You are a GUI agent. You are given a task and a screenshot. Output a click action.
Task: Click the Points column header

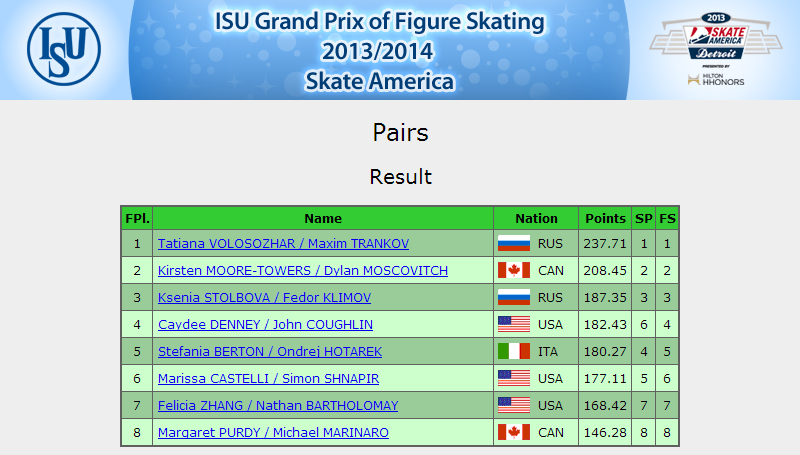(x=605, y=218)
